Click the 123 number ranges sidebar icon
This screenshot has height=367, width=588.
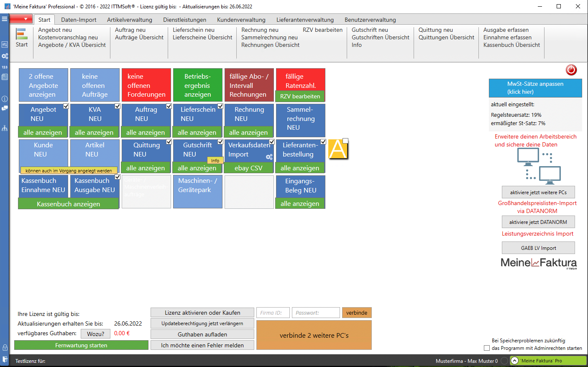(x=5, y=67)
